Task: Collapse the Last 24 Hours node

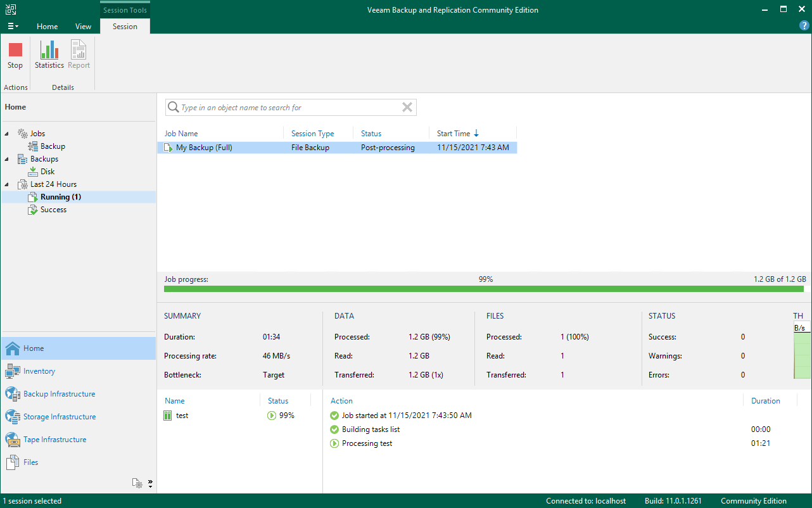Action: click(x=7, y=184)
